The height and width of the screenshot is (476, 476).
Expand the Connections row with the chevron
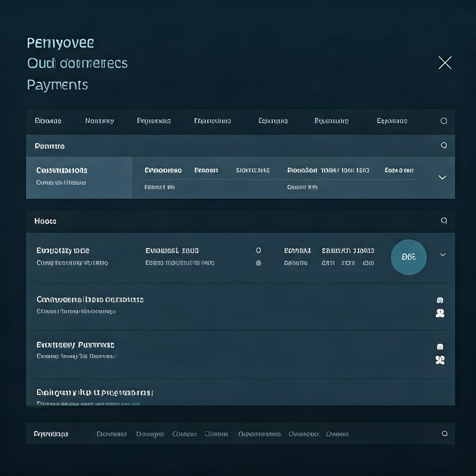click(442, 177)
